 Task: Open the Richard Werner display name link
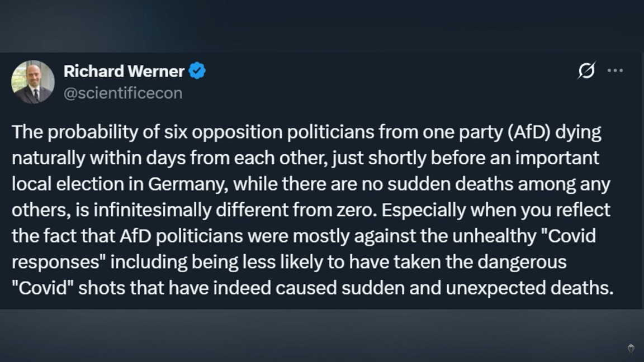124,72
